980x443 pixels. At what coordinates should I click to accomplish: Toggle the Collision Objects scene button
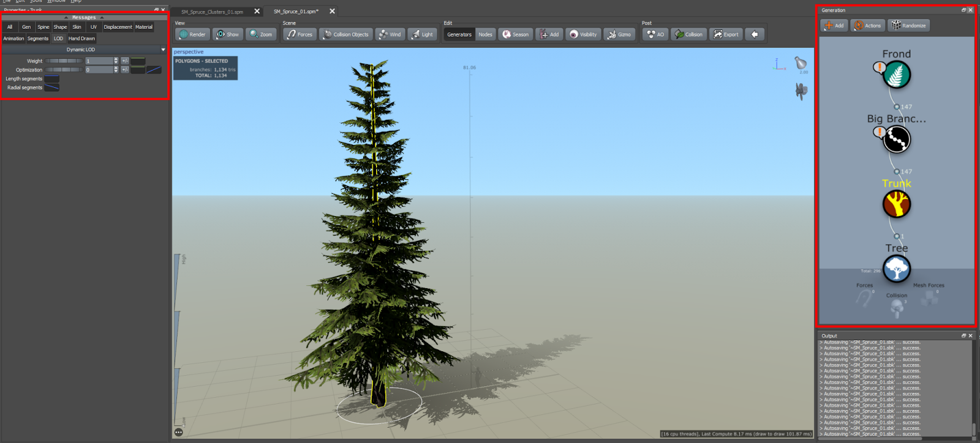[345, 34]
